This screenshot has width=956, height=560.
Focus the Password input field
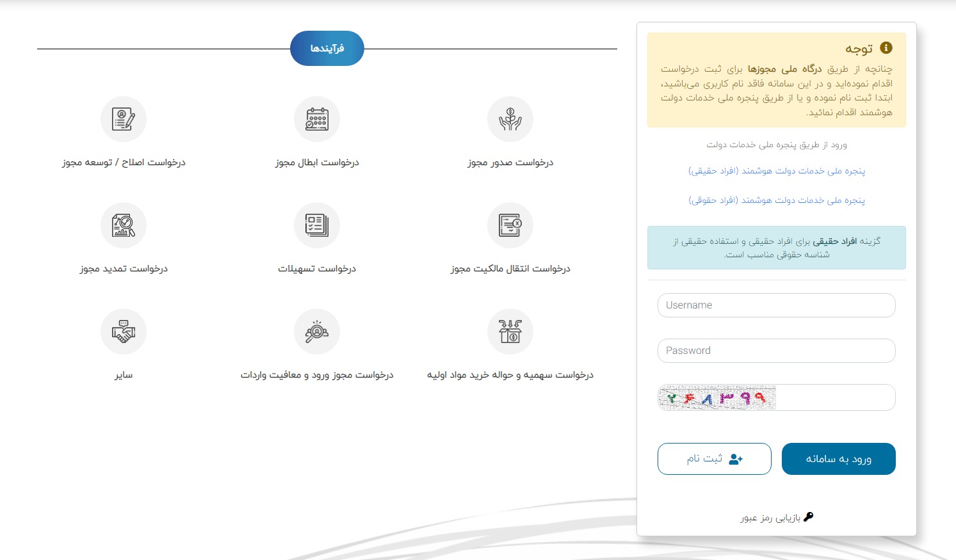(776, 351)
